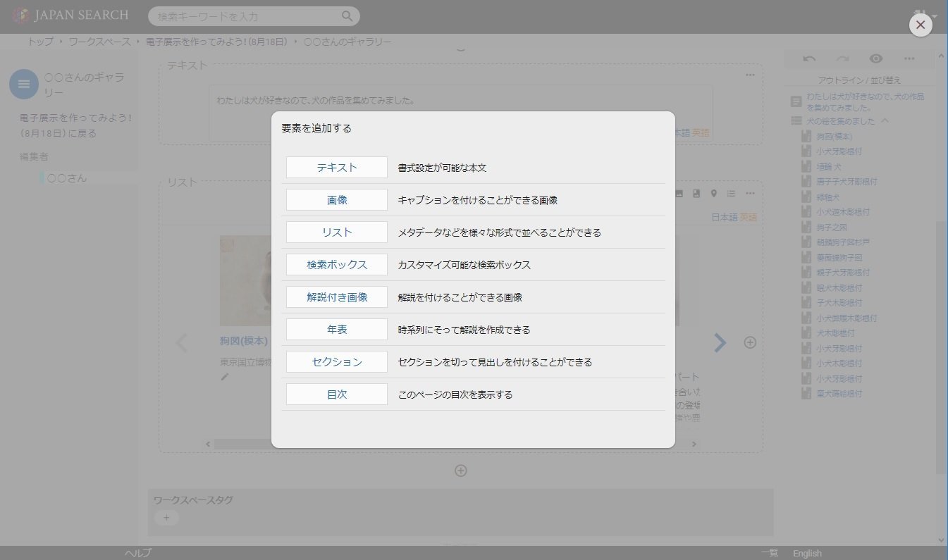Close the add-element dialog with the X

point(920,25)
